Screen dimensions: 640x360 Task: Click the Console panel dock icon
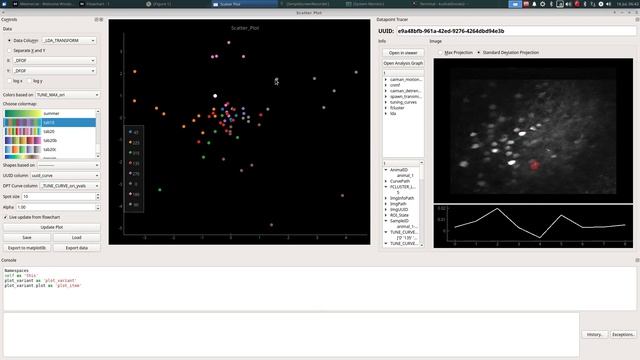tap(637, 260)
